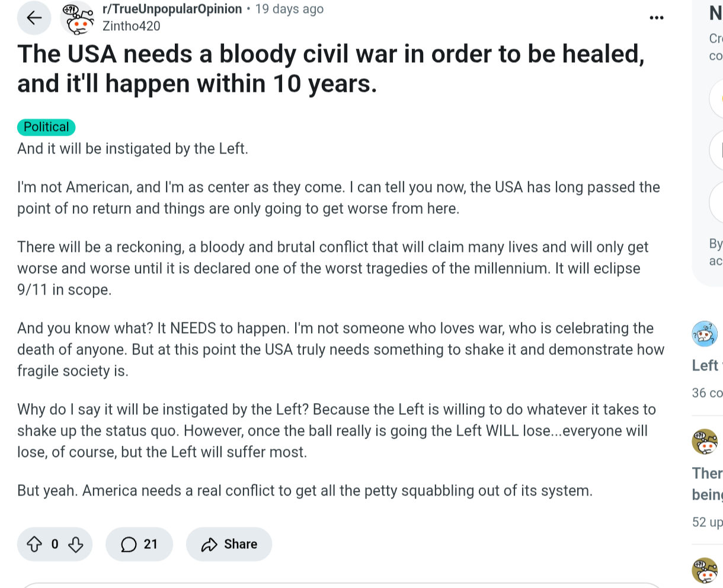The image size is (723, 588).
Task: Click the "19 days ago" timestamp
Action: click(x=289, y=9)
